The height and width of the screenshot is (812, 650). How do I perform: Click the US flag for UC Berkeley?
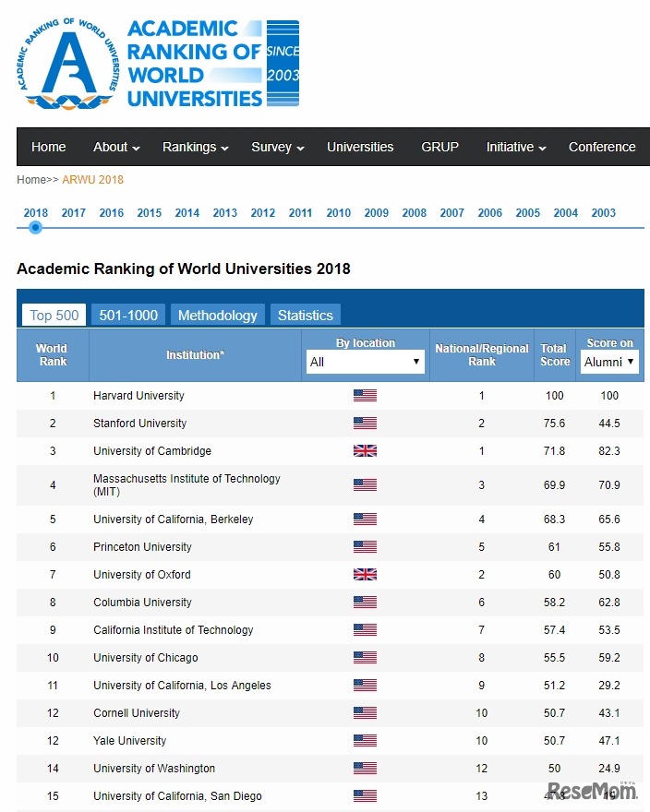coord(365,519)
